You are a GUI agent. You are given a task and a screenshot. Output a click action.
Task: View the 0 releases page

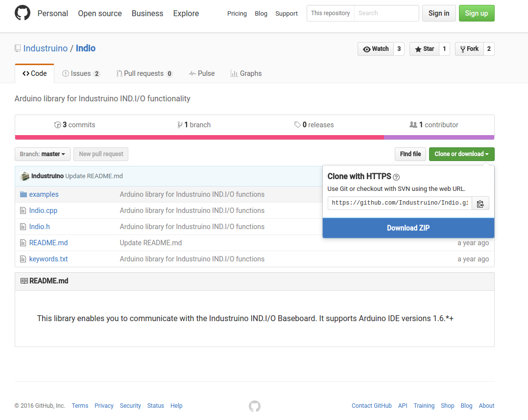[x=314, y=125]
